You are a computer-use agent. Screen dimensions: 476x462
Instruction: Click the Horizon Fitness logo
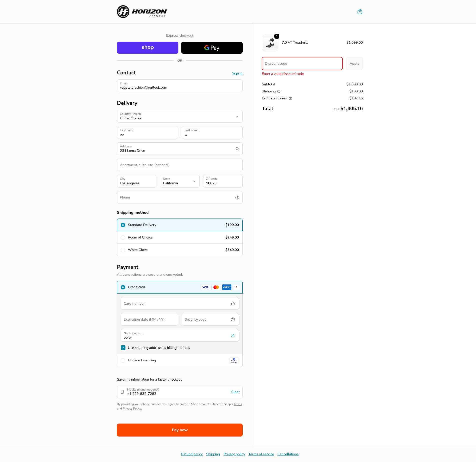142,12
